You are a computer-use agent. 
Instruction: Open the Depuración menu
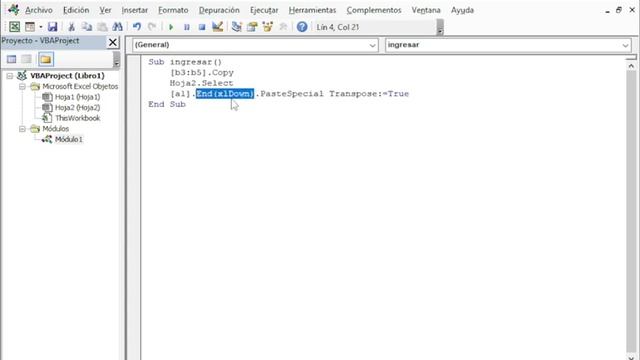(219, 10)
